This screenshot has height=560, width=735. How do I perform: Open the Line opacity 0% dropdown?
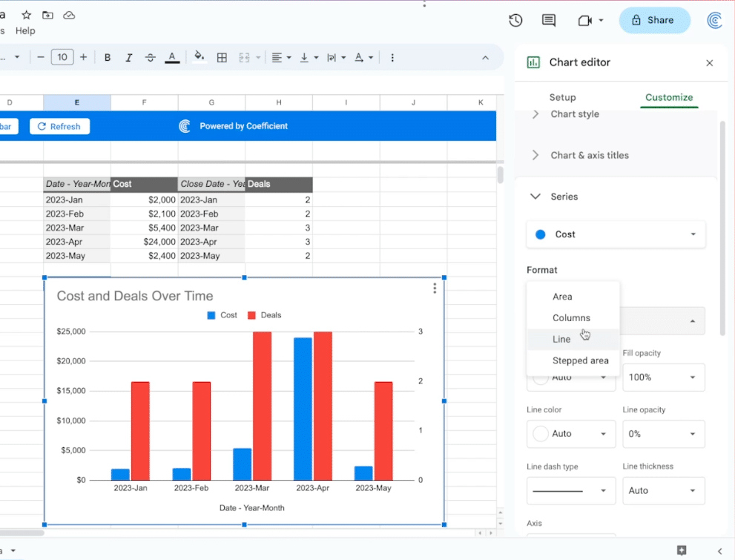[663, 434]
